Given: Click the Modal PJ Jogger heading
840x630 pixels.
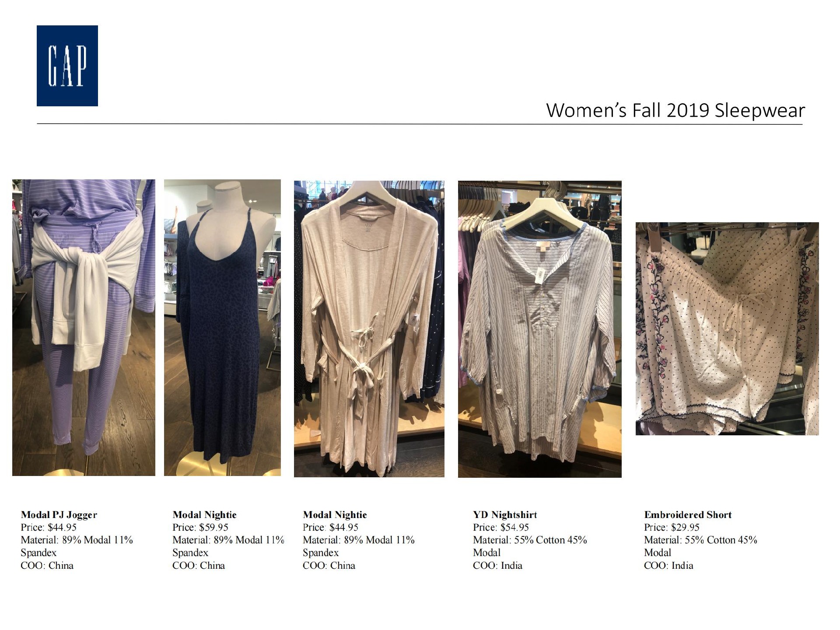Looking at the screenshot, I should 59,515.
